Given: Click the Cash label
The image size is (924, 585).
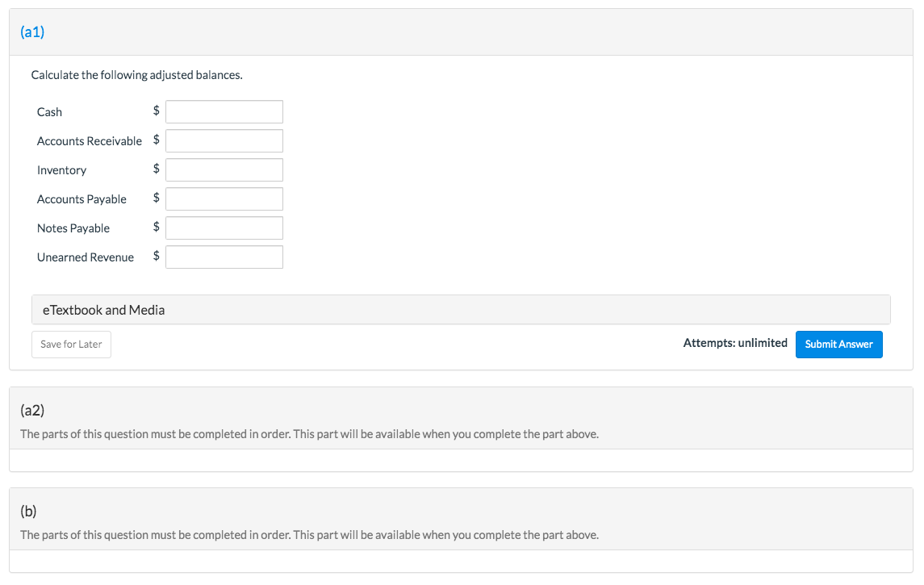Looking at the screenshot, I should pyautogui.click(x=49, y=112).
